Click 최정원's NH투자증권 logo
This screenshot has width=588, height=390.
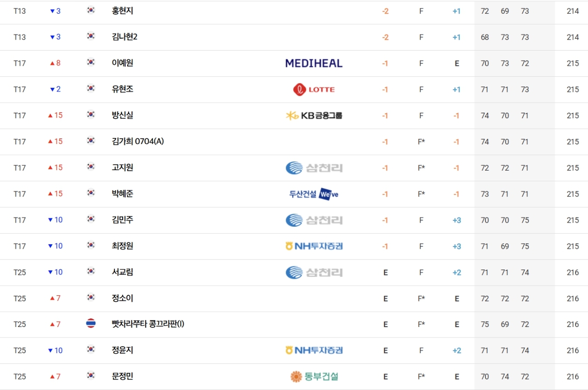pos(314,247)
